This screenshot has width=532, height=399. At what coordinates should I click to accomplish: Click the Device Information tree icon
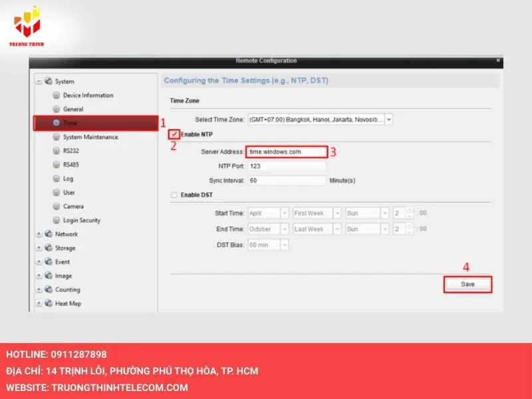57,95
